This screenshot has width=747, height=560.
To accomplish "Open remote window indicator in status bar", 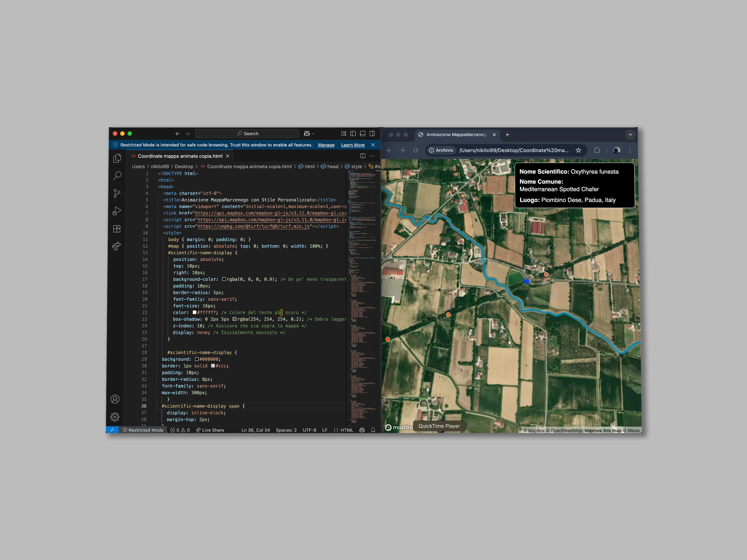I will point(112,430).
